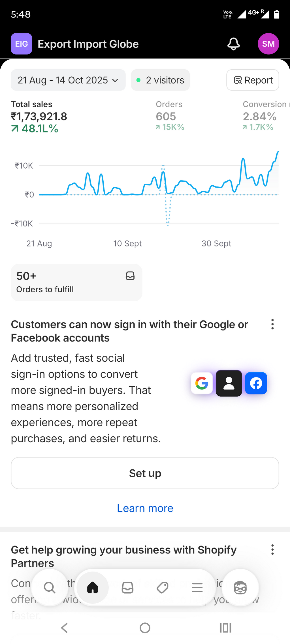Open the 21 Aug - 14 Oct date range dropdown
Viewport: 290px width, 644px height.
(68, 80)
